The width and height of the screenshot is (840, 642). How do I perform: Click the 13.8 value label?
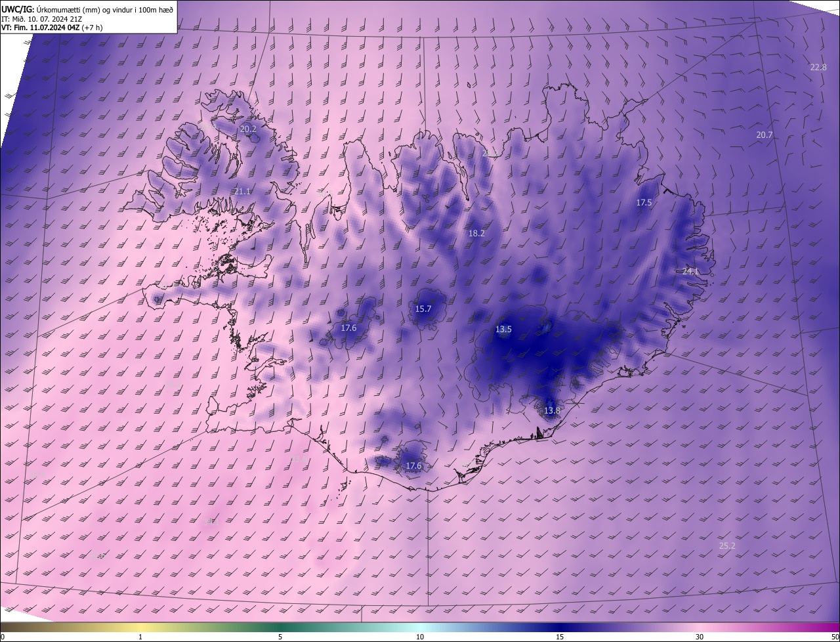553,410
